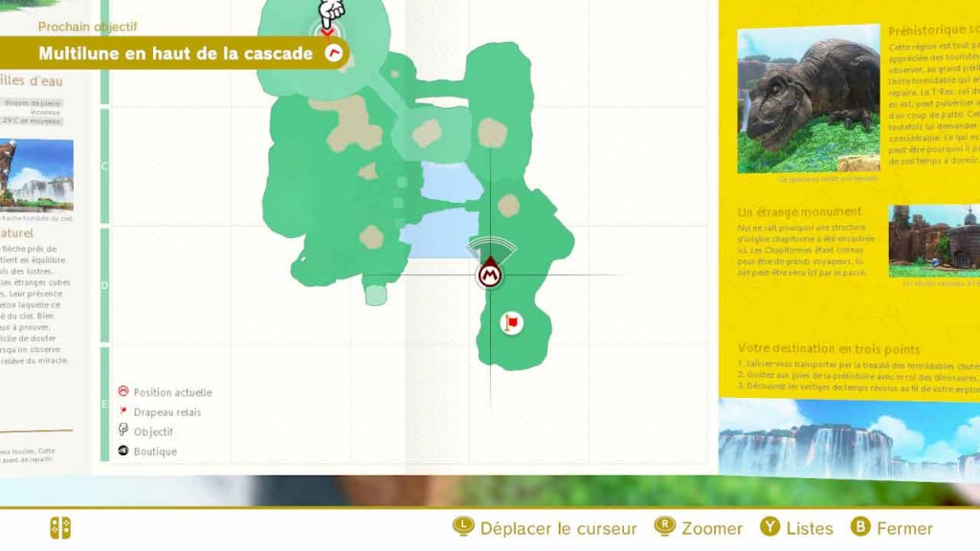Click the white glove objective pointer on the map
The width and height of the screenshot is (980, 551).
click(x=330, y=12)
